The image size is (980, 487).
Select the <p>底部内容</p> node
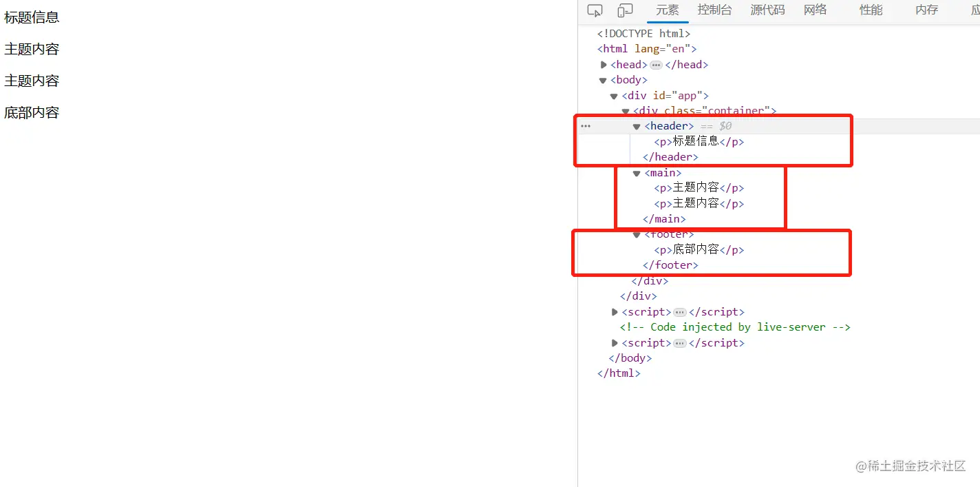coord(699,249)
